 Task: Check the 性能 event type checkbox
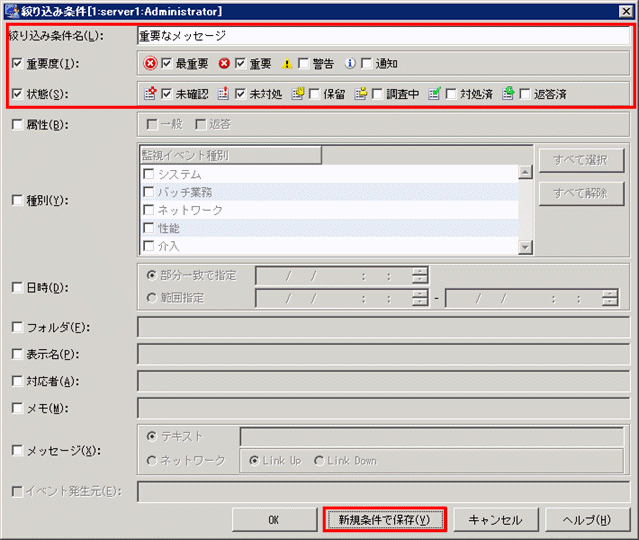[x=149, y=227]
